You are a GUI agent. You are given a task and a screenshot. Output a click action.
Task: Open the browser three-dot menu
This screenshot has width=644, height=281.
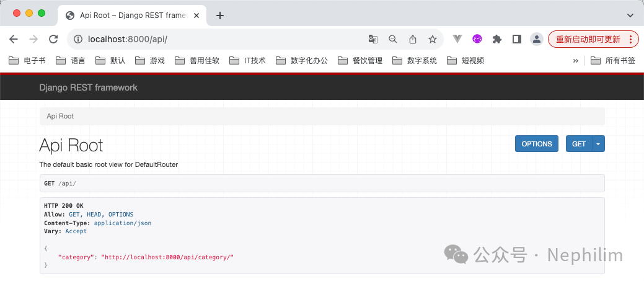631,40
